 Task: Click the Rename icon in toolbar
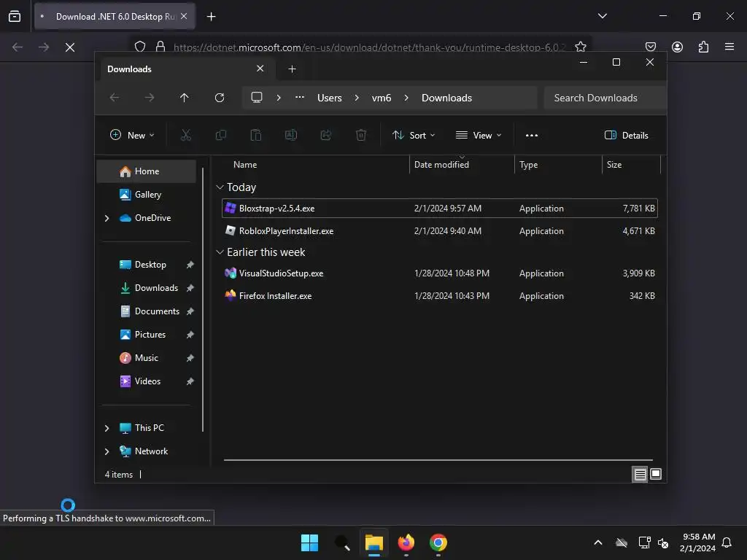click(x=290, y=135)
